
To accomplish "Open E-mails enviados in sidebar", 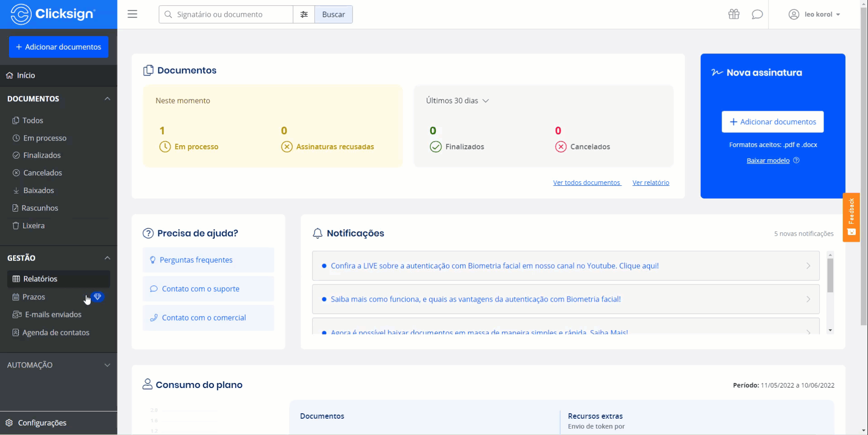I will click(x=59, y=315).
